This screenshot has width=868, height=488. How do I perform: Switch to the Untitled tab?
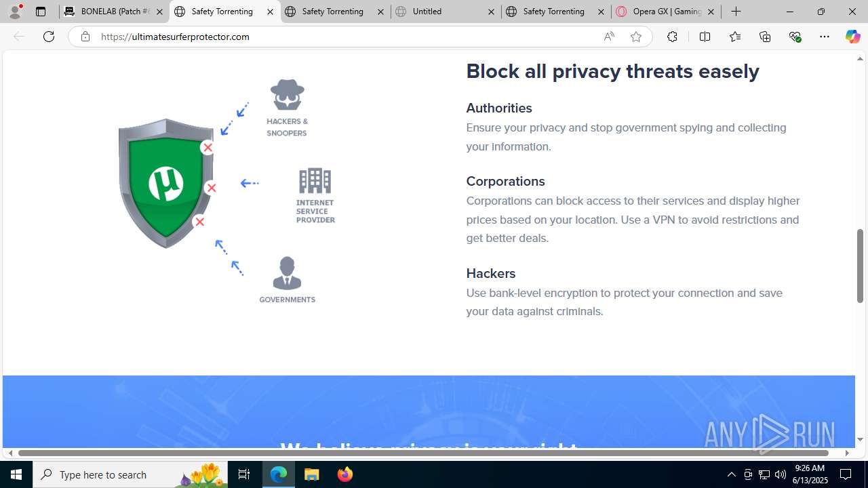point(446,12)
